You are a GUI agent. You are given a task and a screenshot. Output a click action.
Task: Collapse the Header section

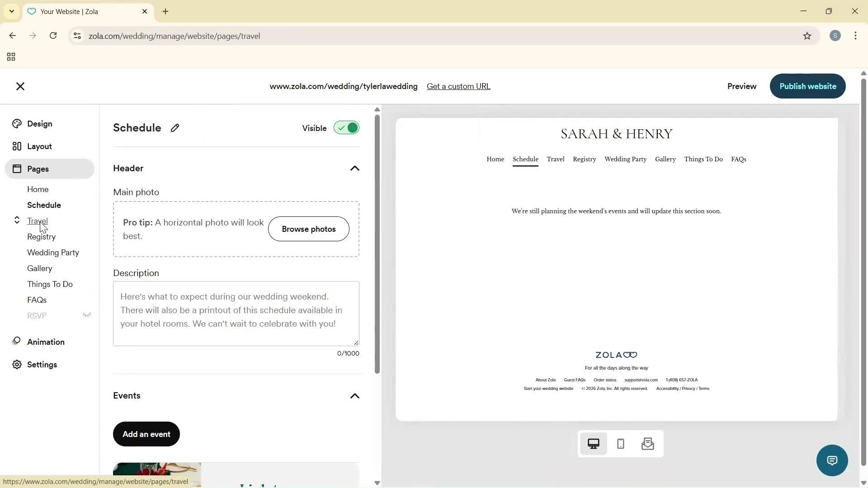(x=355, y=168)
